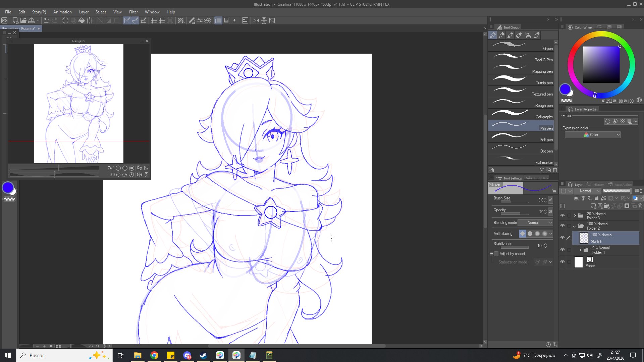The width and height of the screenshot is (644, 362).
Task: Click the Save icon in the toolbar
Action: [31, 21]
